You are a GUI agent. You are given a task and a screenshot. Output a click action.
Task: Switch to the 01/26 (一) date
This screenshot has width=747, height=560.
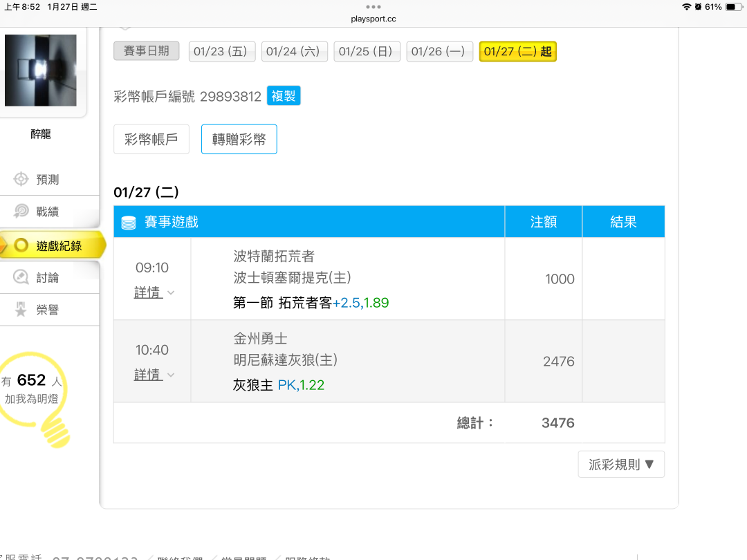click(x=439, y=52)
